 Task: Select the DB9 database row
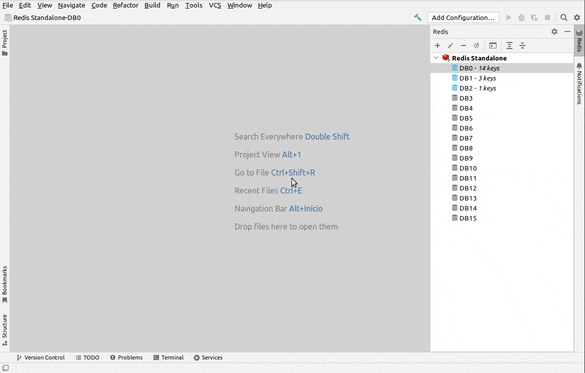click(x=502, y=158)
